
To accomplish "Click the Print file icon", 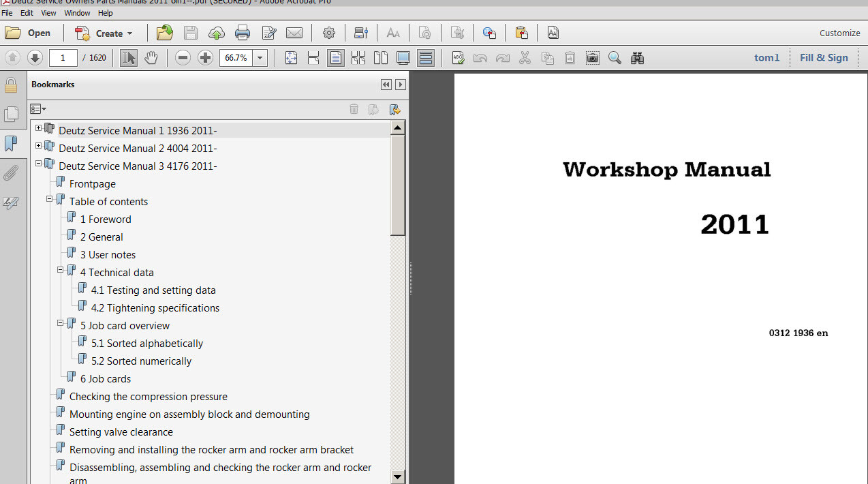I will pyautogui.click(x=242, y=33).
